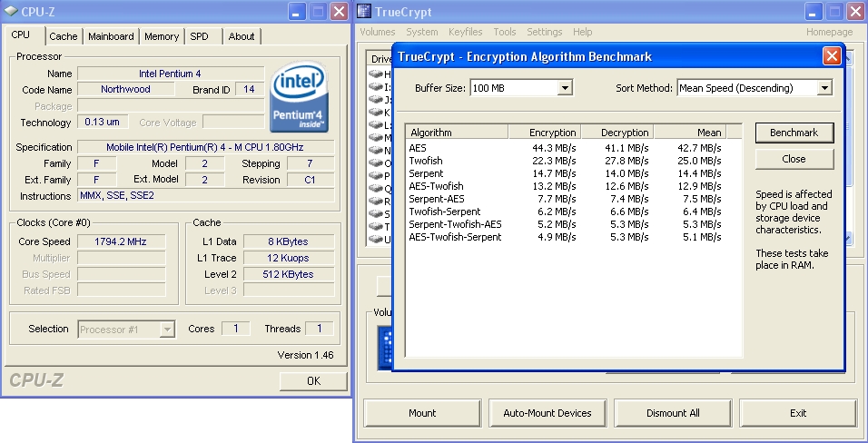Click the Brand ID value 14
This screenshot has width=868, height=443.
point(249,89)
